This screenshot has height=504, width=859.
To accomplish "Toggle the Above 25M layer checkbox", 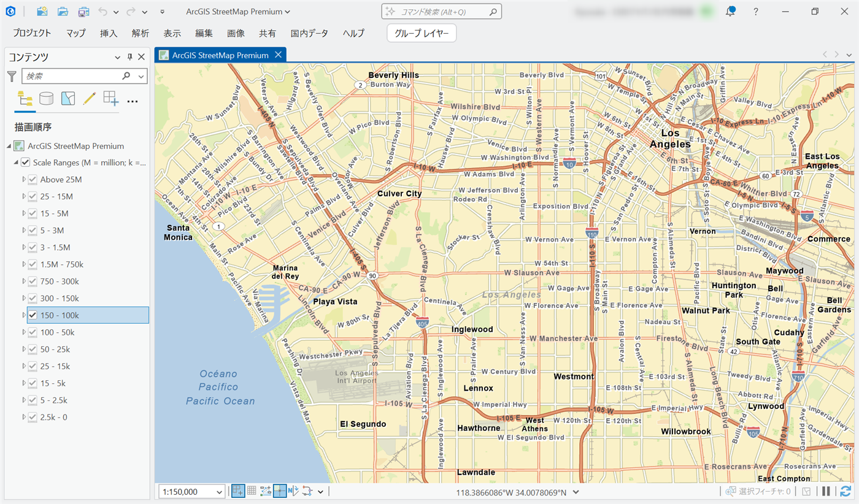I will [x=33, y=180].
